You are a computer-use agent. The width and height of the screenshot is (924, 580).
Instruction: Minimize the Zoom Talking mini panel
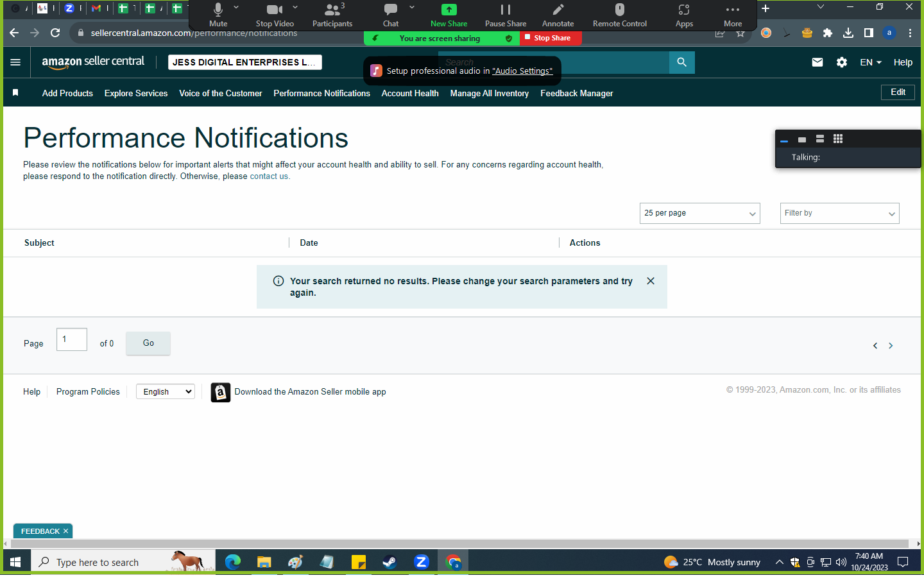[784, 139]
